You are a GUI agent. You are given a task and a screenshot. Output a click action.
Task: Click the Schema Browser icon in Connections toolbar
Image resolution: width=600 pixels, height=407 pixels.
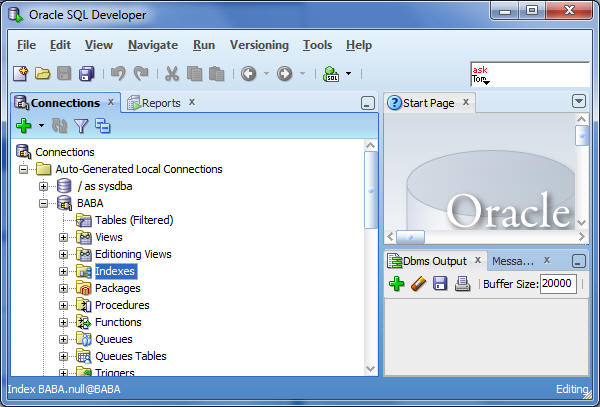pos(103,125)
